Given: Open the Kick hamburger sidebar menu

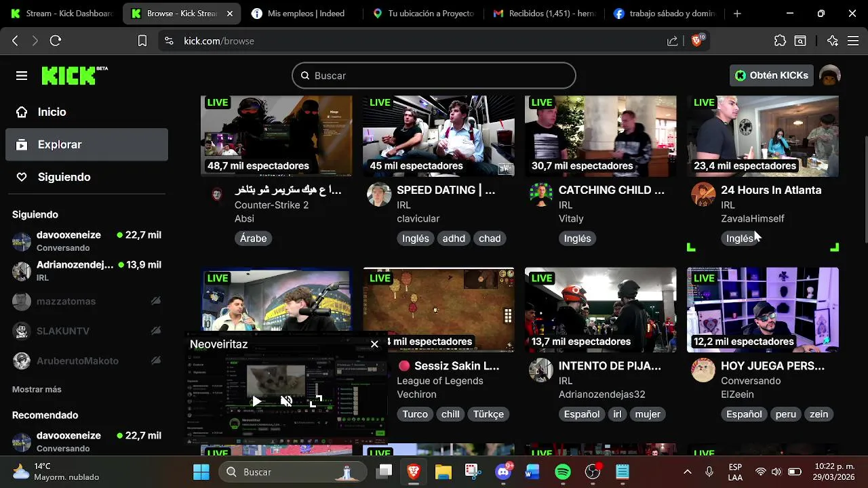Looking at the screenshot, I should [x=22, y=75].
